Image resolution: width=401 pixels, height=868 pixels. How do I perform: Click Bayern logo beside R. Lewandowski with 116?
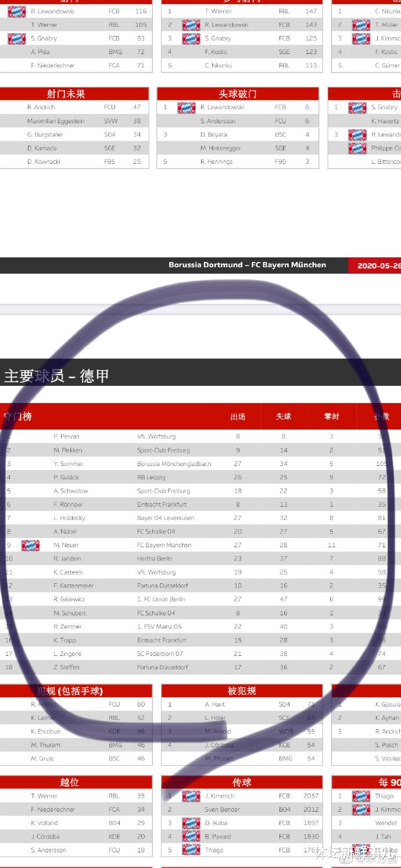[17, 12]
